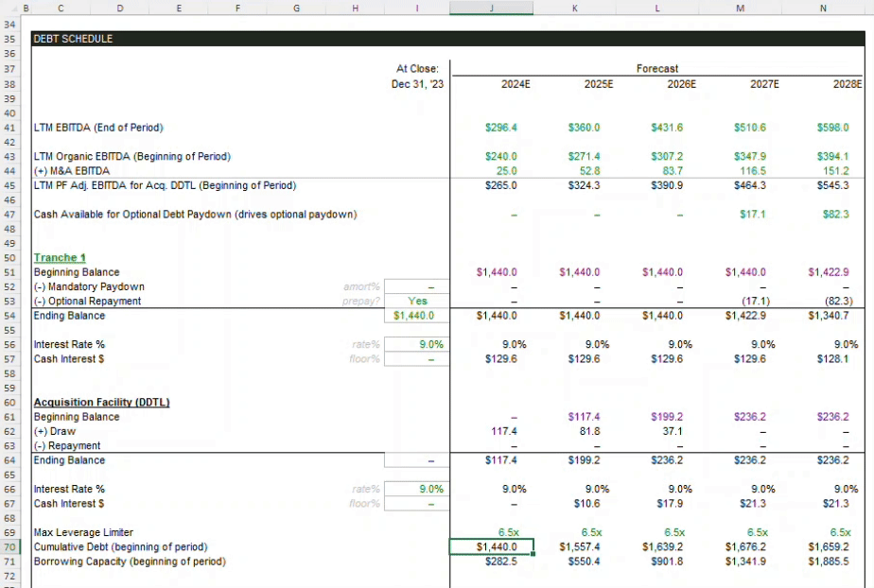Select Tranche 1 interest rate 9.0% input cell
The image size is (874, 588).
point(416,345)
